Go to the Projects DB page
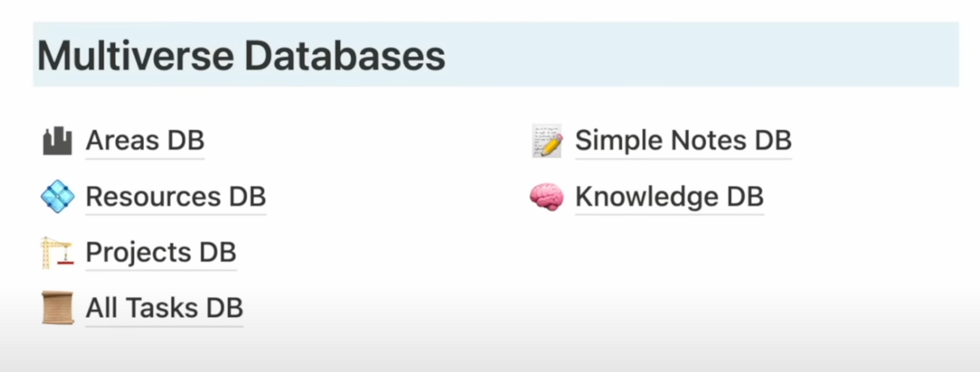Image resolution: width=980 pixels, height=372 pixels. [x=161, y=253]
